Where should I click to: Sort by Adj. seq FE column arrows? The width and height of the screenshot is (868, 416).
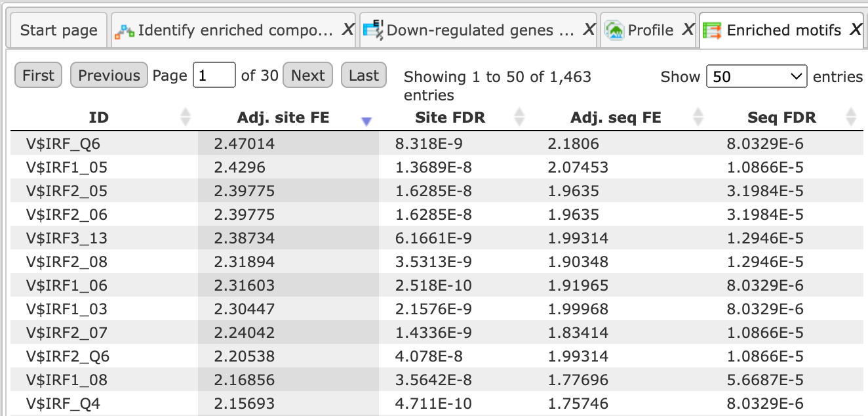(698, 117)
